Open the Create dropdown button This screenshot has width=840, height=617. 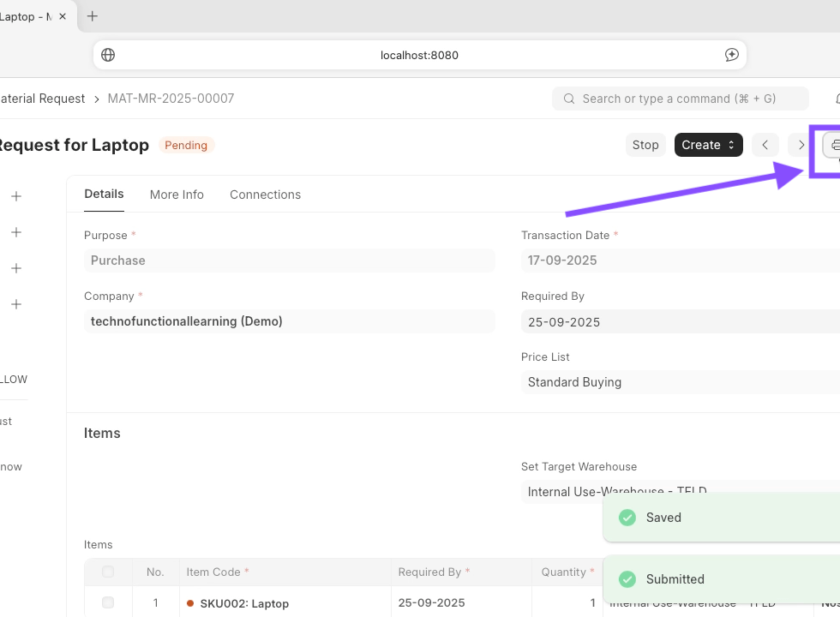(x=708, y=145)
